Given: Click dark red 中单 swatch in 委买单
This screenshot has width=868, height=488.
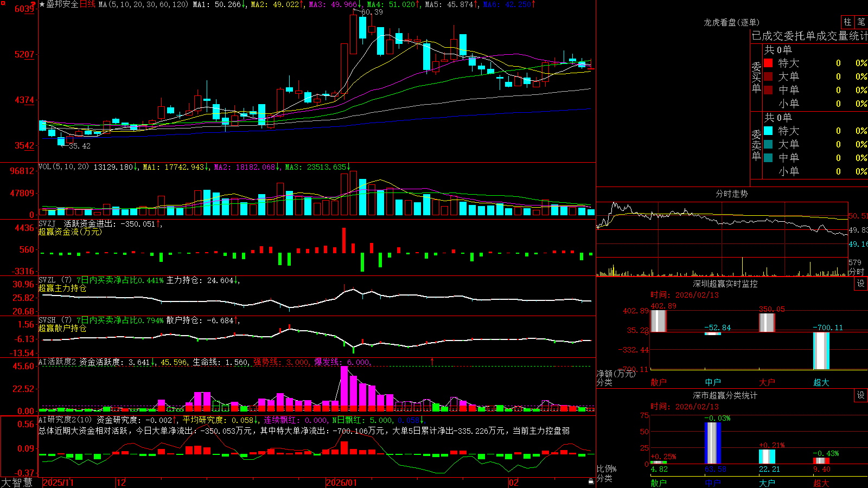Looking at the screenshot, I should [768, 90].
